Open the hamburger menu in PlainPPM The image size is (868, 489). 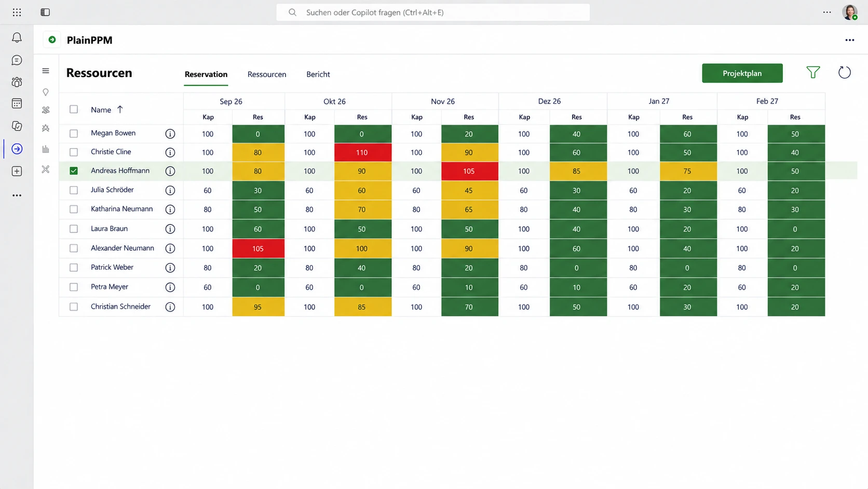click(x=46, y=71)
